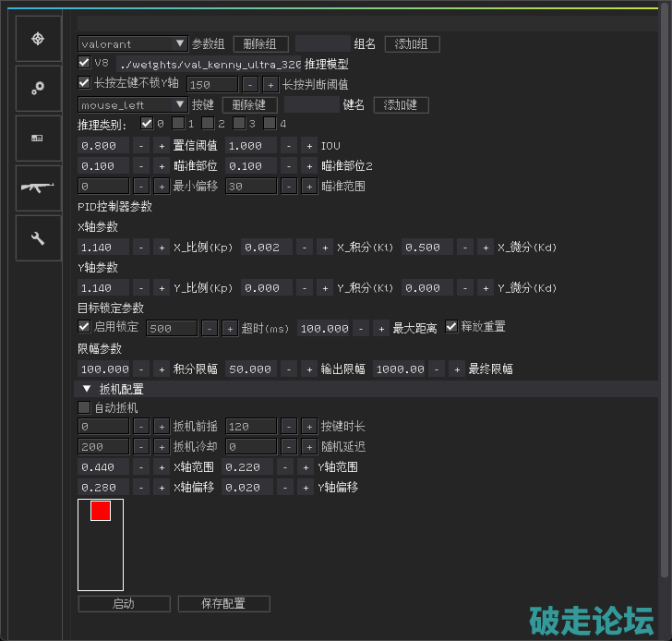Open the crosshair aim settings tab
Viewport: 672px width, 641px height.
point(39,38)
